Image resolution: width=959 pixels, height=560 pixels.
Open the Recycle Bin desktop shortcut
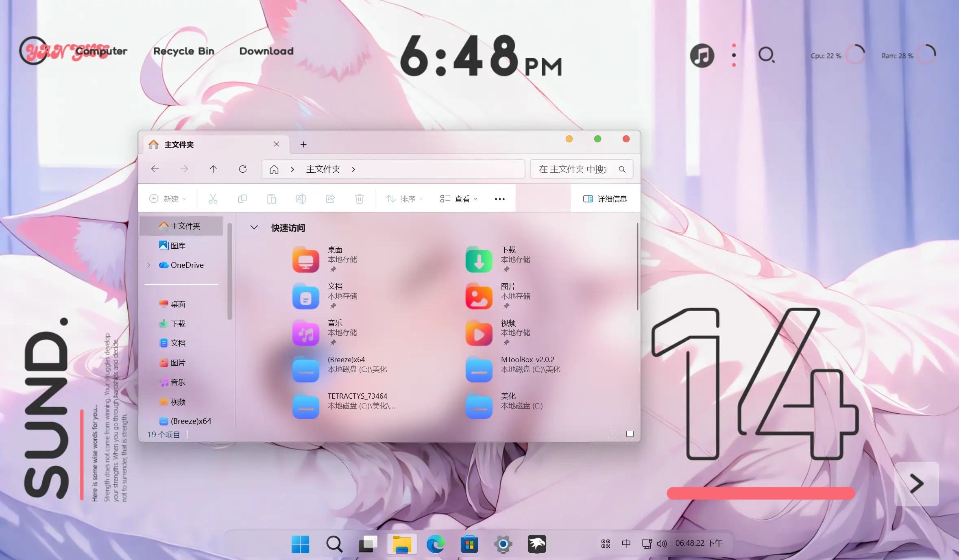click(x=183, y=51)
